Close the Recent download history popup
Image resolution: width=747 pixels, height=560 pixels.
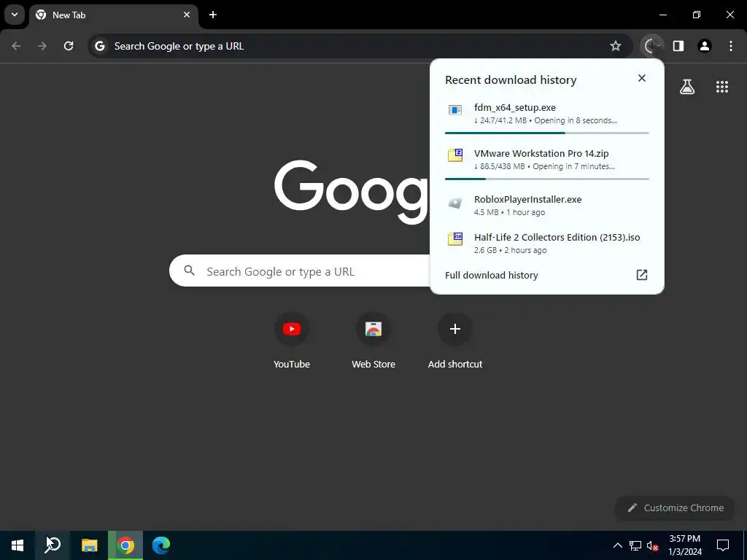click(x=642, y=78)
